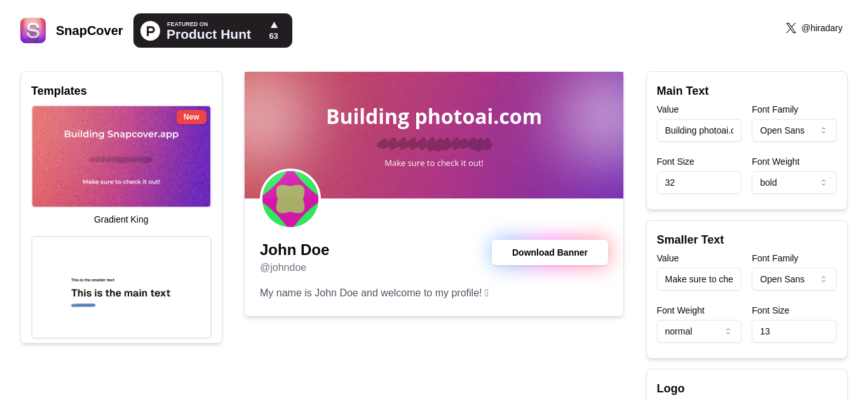Click the red New badge on template
This screenshot has height=400, width=868.
[191, 117]
